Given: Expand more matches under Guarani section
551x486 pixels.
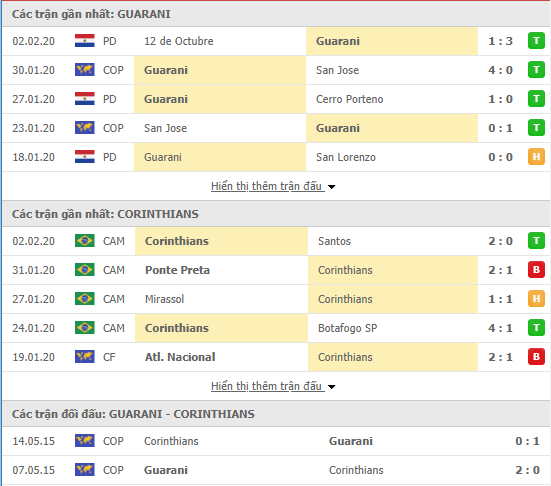Looking at the screenshot, I should (267, 186).
